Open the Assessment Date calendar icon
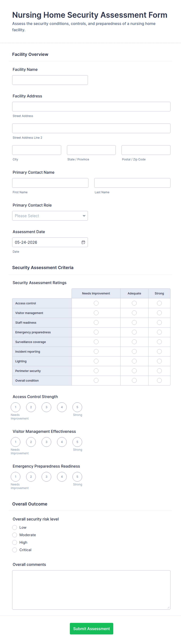Viewport: 181px width, 644px height. point(83,242)
